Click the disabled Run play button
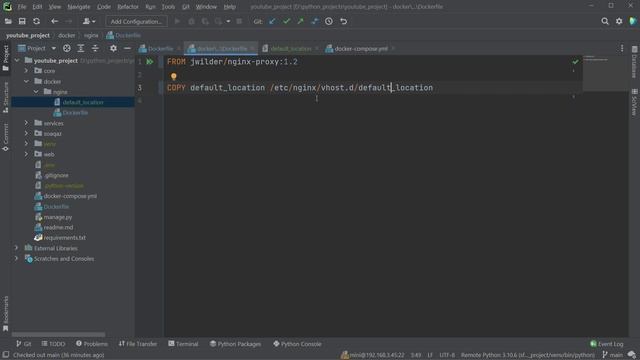The image size is (640, 360). (177, 21)
